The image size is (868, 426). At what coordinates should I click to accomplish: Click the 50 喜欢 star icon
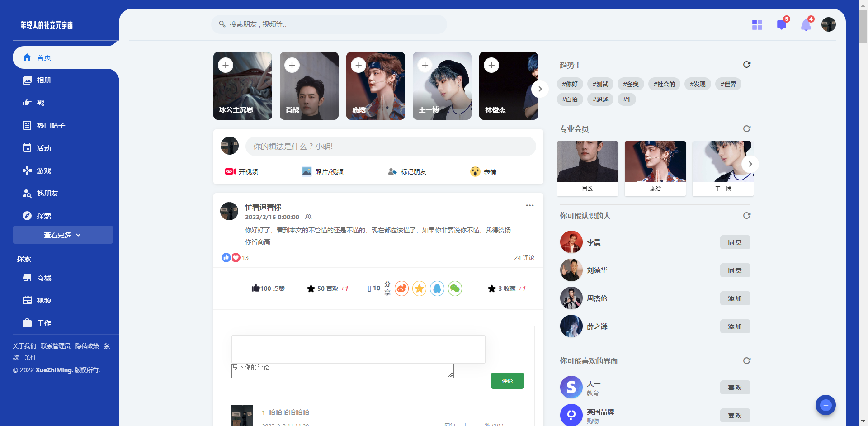click(311, 289)
